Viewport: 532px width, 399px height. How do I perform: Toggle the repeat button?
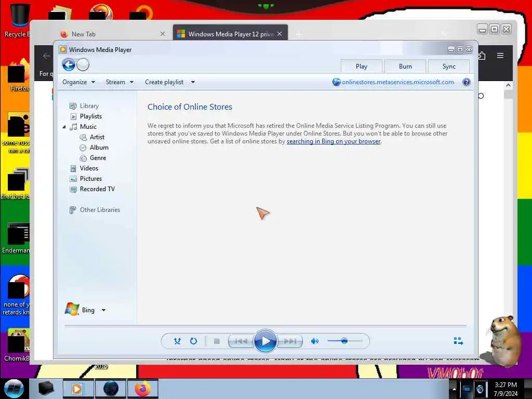(193, 341)
